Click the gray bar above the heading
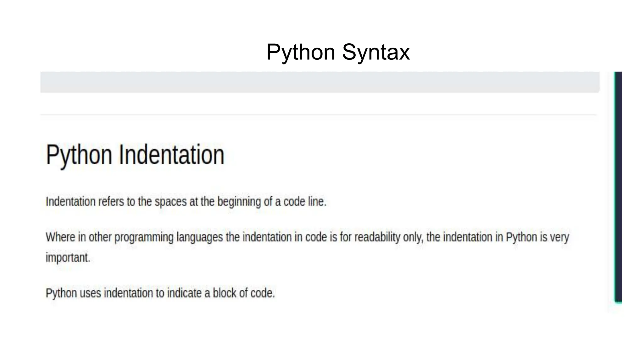The height and width of the screenshot is (362, 644). coord(320,82)
